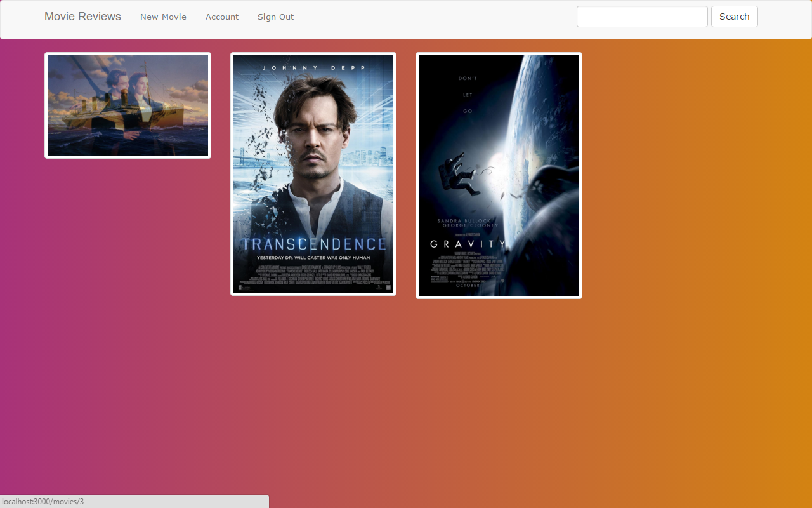The image size is (812, 508).
Task: Open the Movie Reviews home link
Action: (82, 17)
